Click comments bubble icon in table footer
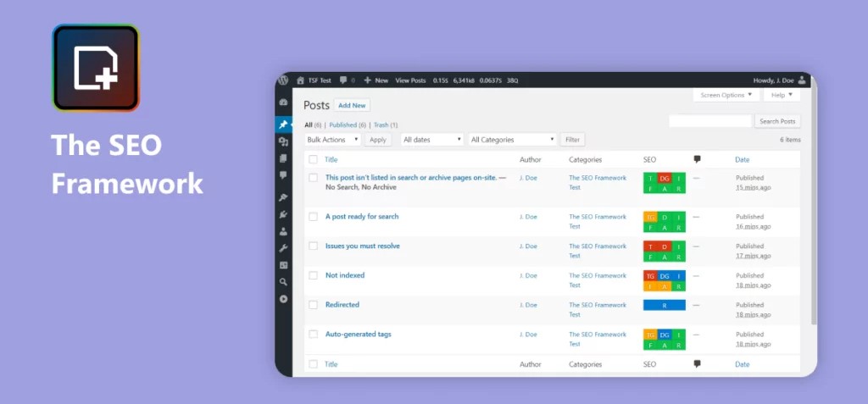The height and width of the screenshot is (404, 868). (697, 364)
